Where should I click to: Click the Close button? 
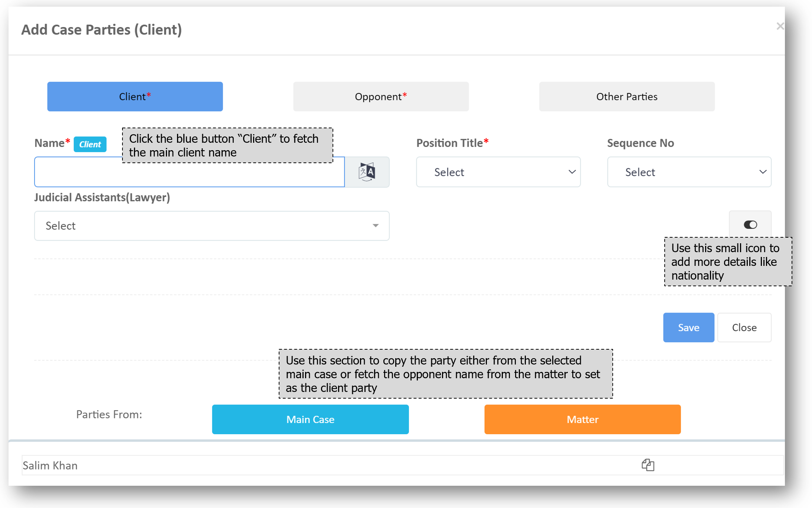tap(744, 327)
